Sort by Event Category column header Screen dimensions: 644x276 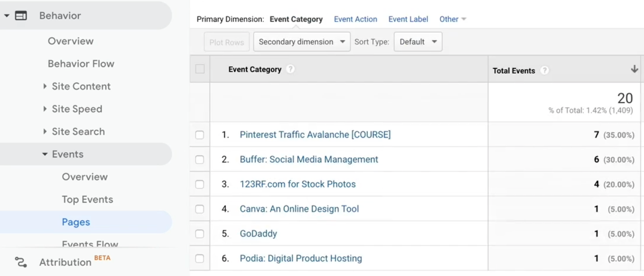(255, 69)
